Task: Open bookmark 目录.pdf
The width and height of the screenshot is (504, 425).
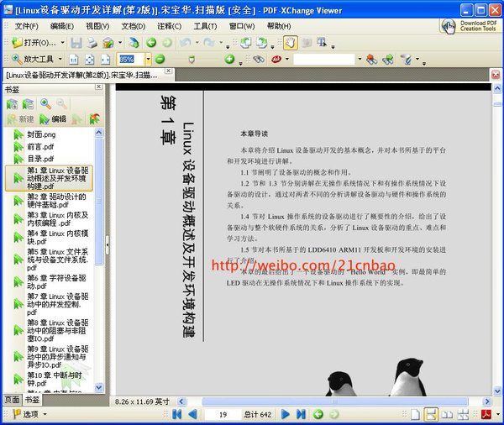Action: pyautogui.click(x=40, y=159)
